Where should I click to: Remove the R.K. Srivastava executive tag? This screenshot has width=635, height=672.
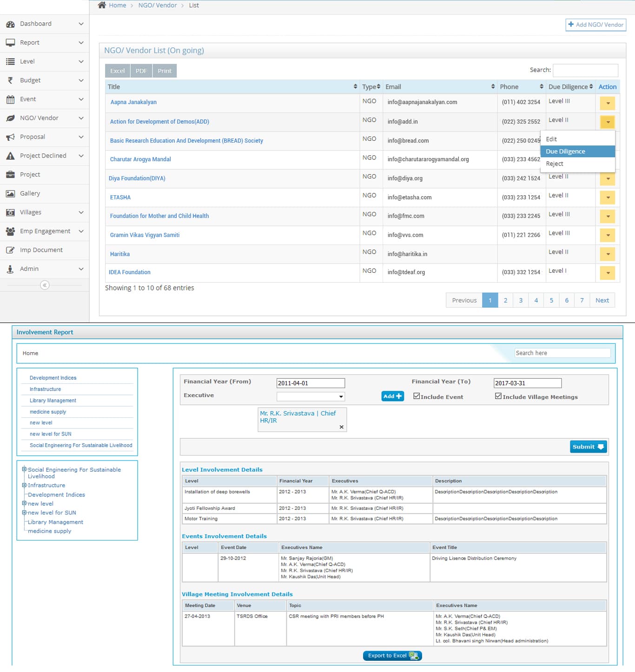tap(341, 427)
